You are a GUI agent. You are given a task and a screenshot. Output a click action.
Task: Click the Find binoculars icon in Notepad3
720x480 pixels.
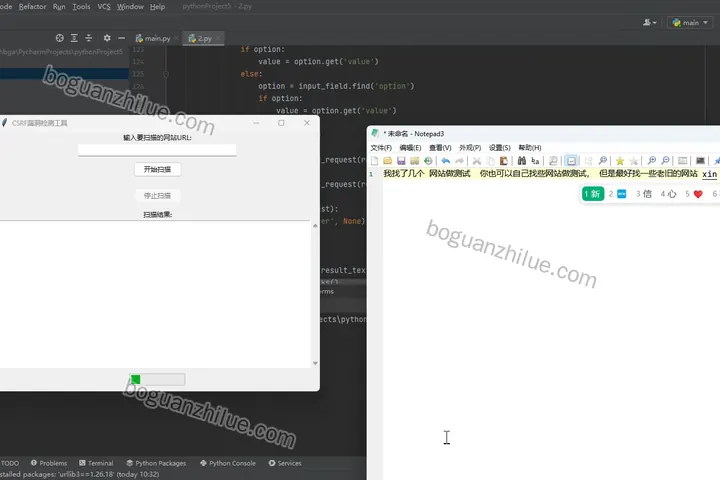coord(522,161)
